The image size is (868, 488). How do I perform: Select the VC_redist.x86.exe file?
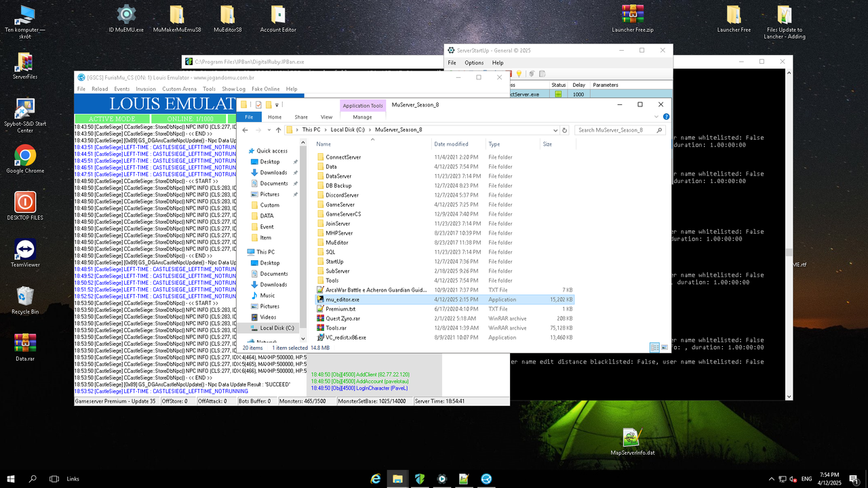click(x=346, y=338)
